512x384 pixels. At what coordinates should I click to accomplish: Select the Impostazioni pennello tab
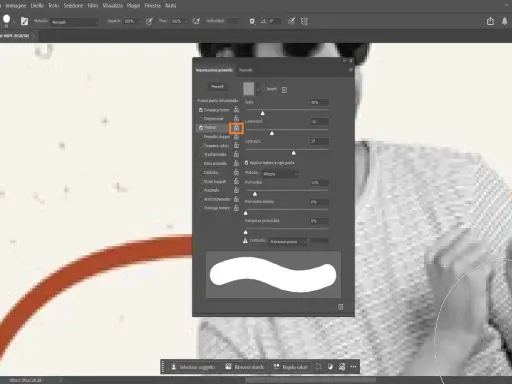pos(214,70)
